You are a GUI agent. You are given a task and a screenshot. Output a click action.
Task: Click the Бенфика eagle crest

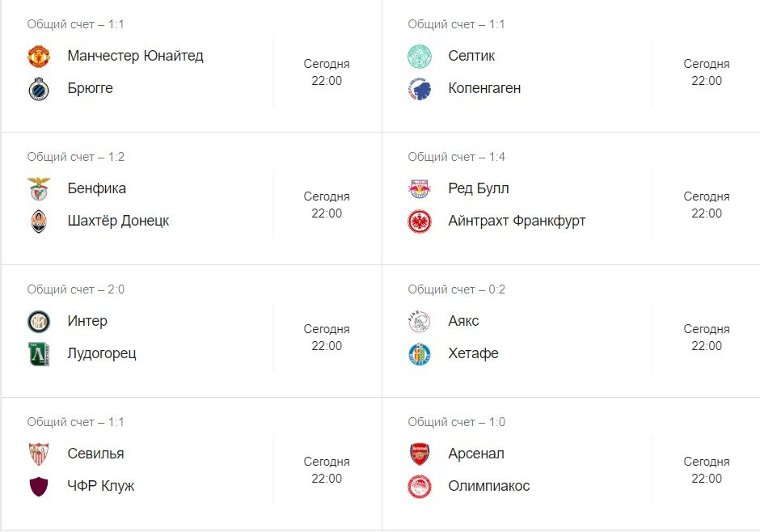tap(39, 188)
